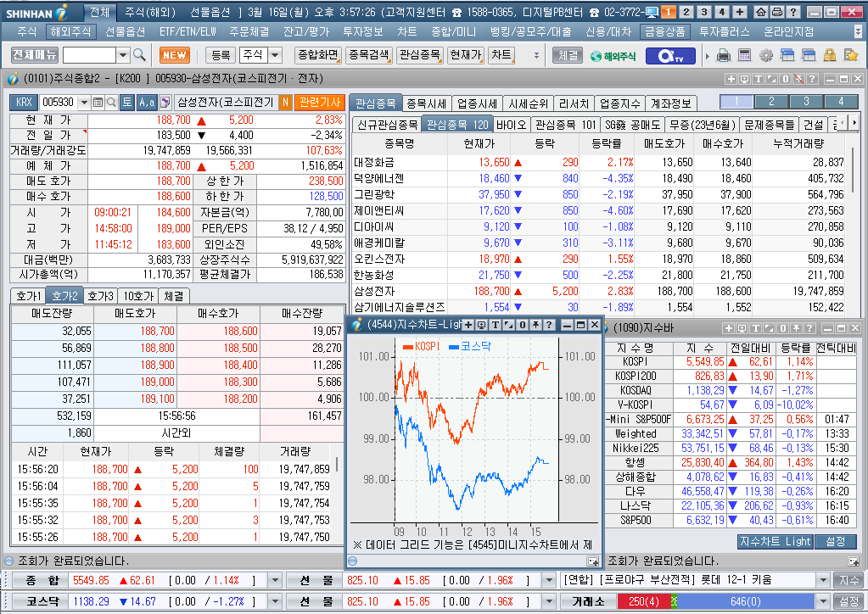Image resolution: width=868 pixels, height=614 pixels.
Task: Open the 거래소 breadth bar dropdown
Action: click(x=823, y=601)
